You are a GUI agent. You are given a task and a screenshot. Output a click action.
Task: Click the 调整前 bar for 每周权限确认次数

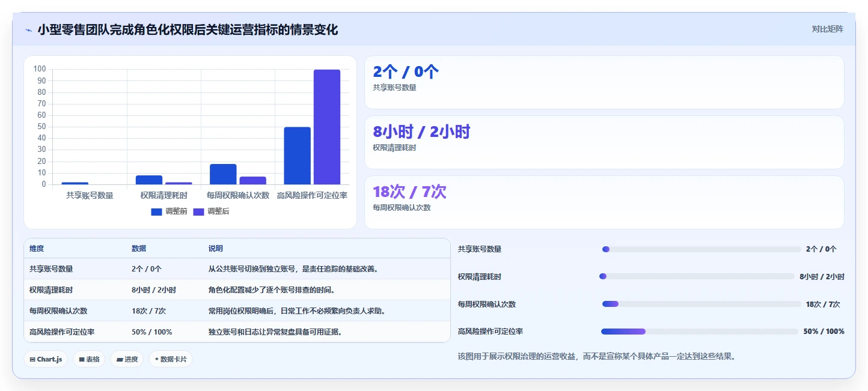tap(223, 174)
